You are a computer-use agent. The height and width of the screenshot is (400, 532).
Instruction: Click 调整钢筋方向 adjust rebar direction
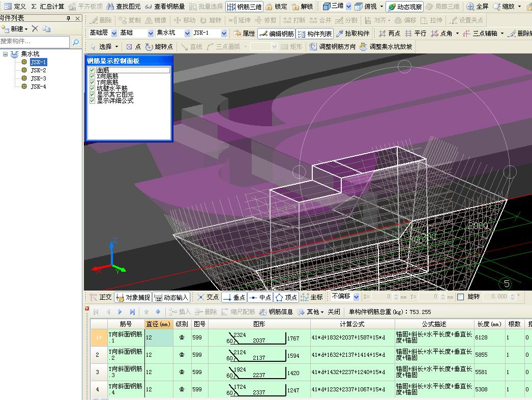click(333, 47)
